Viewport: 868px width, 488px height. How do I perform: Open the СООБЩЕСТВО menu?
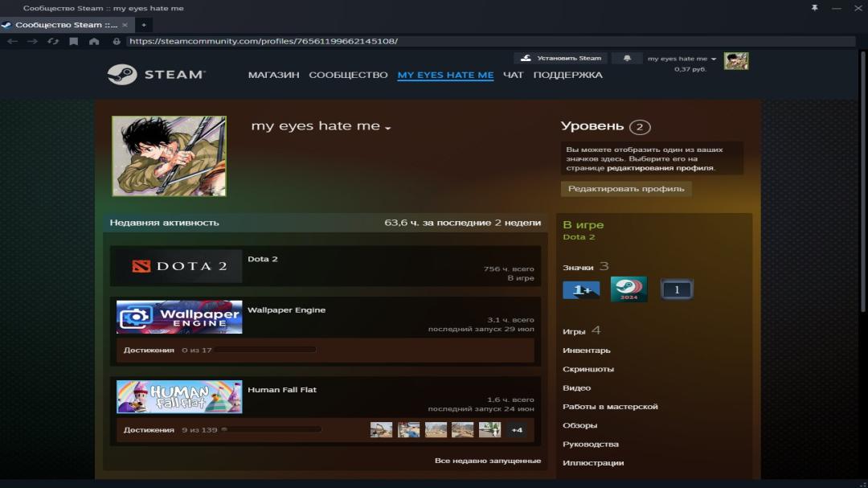(348, 75)
